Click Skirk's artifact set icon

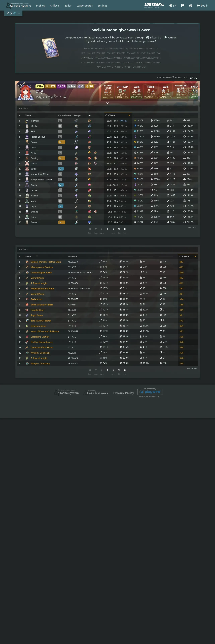(90, 132)
